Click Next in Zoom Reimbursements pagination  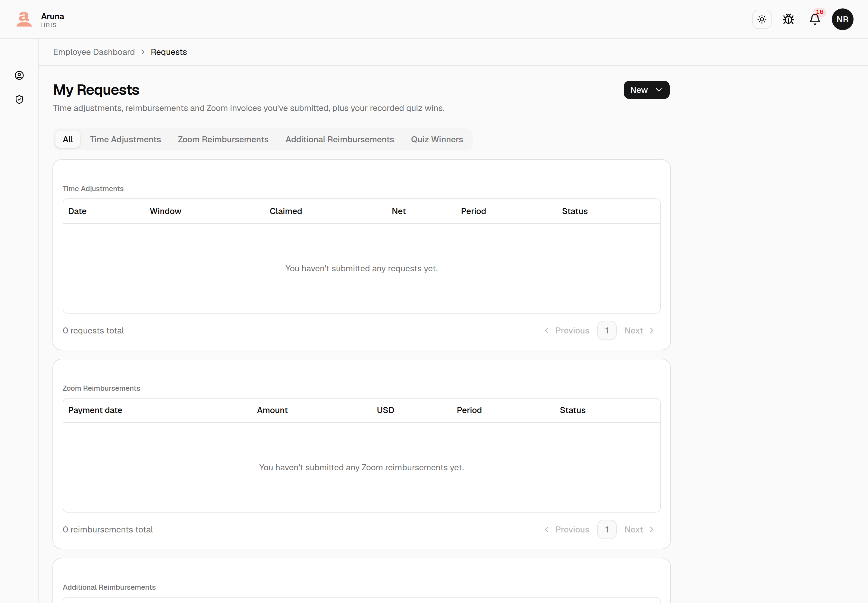(639, 529)
